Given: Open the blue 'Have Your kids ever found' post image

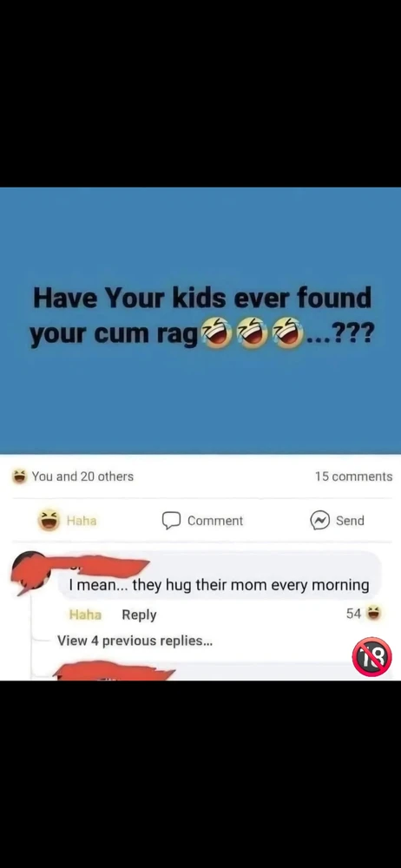Looking at the screenshot, I should click(x=200, y=320).
